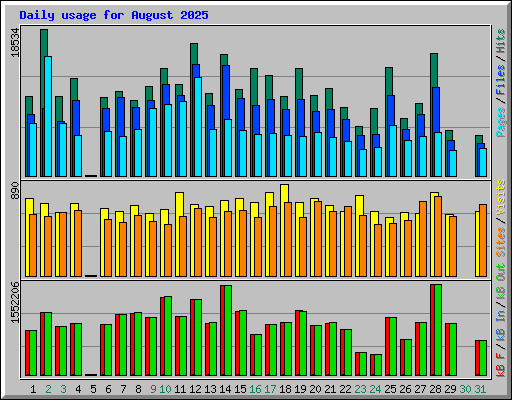Select the 890 axis value

coord(15,191)
